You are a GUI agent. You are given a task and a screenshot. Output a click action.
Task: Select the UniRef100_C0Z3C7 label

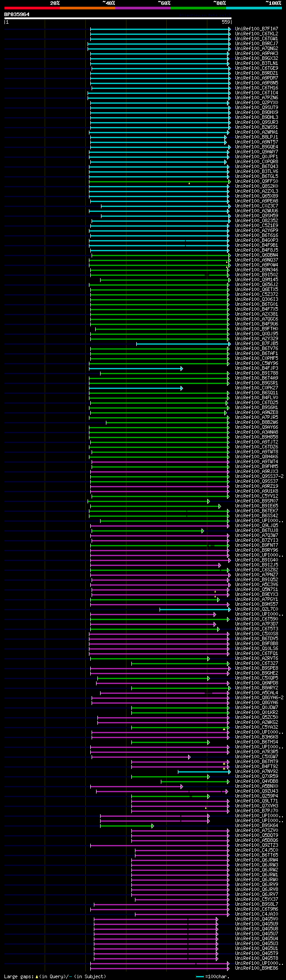[x=257, y=206]
